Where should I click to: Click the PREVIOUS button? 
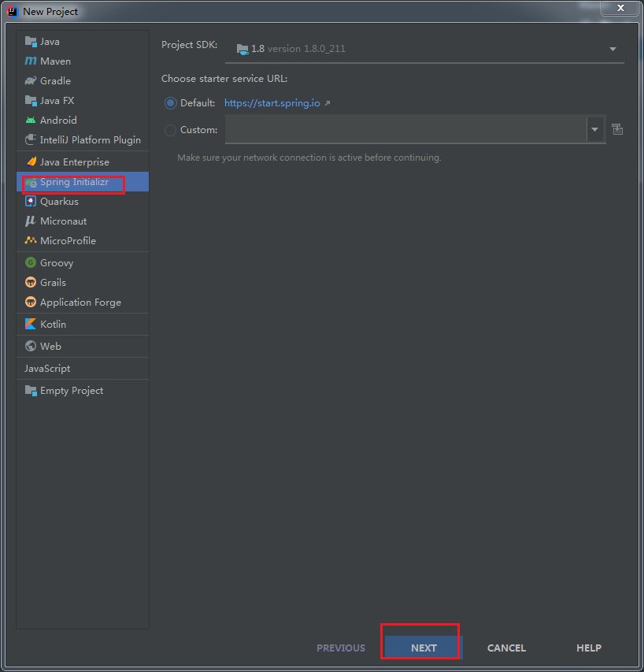tap(341, 648)
